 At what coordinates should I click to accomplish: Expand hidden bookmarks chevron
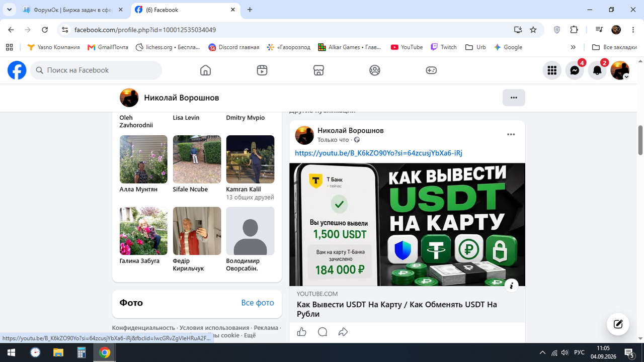point(573,47)
